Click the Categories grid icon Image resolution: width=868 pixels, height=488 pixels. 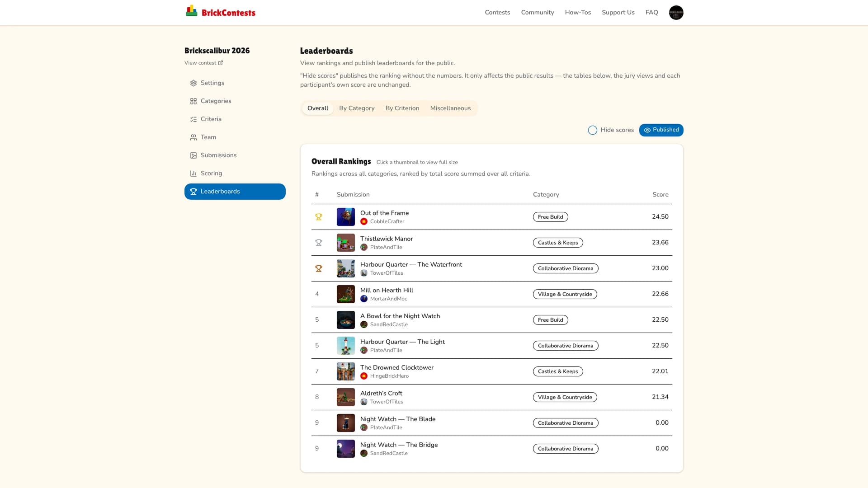[193, 101]
